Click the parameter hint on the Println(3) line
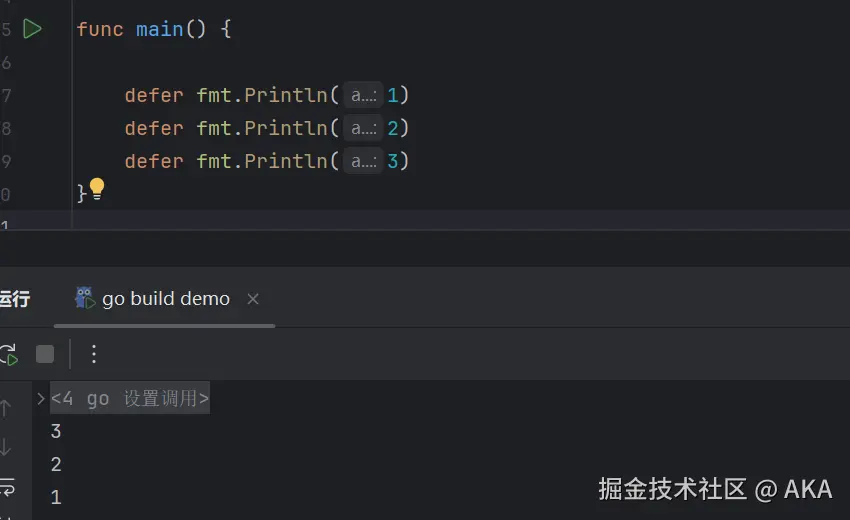The image size is (850, 520). [x=362, y=161]
